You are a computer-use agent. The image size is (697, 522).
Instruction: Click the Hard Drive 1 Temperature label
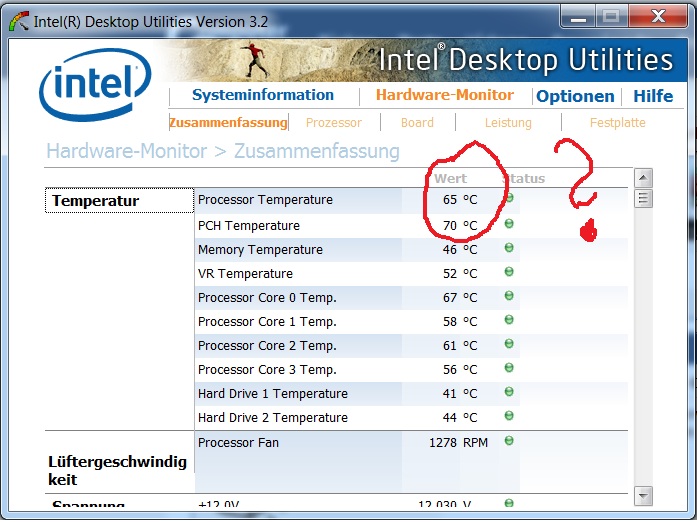click(x=273, y=394)
